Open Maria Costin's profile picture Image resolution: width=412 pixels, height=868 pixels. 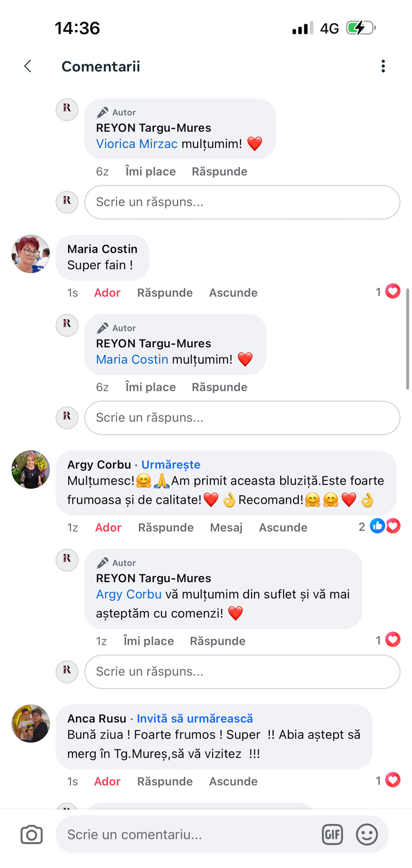tap(31, 254)
